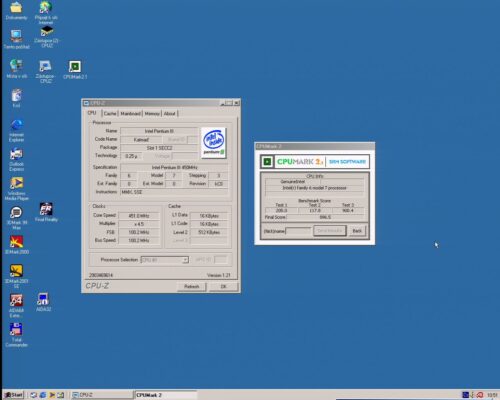Click the L1 Data cache value
Screen dimensions: 500x400
[209, 216]
